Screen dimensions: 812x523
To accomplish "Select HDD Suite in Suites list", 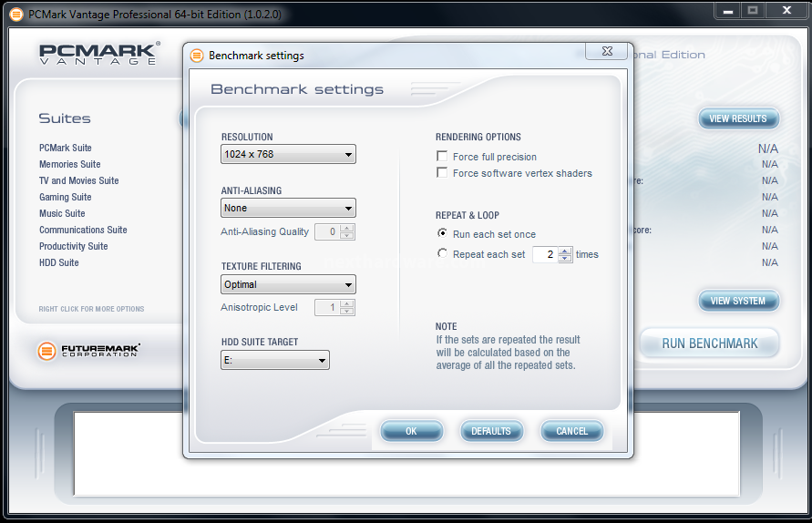I will pyautogui.click(x=59, y=262).
